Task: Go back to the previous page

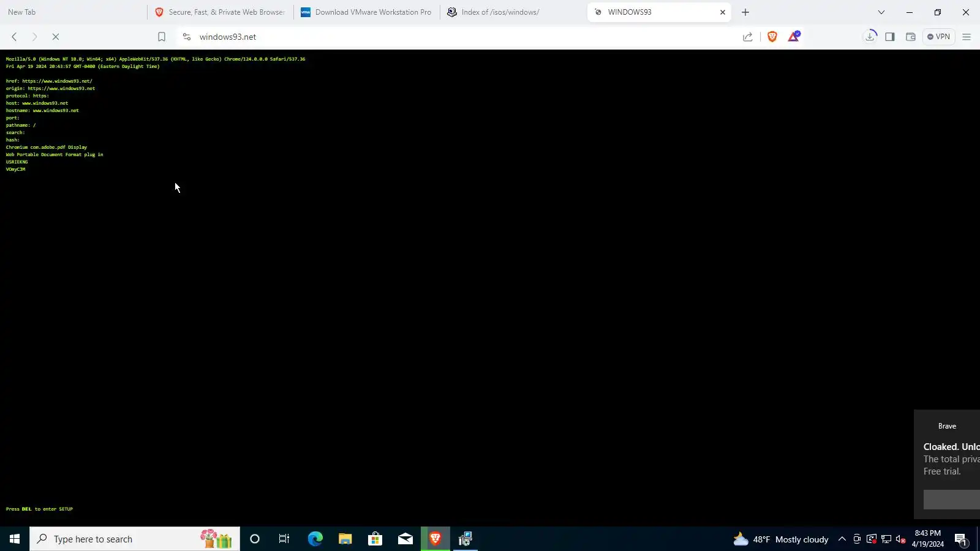Action: pos(14,37)
